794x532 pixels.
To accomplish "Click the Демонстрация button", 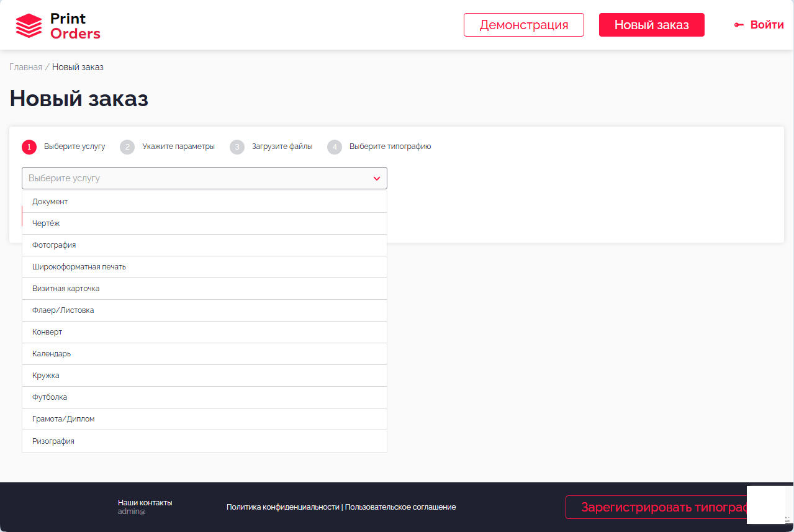I will (523, 25).
